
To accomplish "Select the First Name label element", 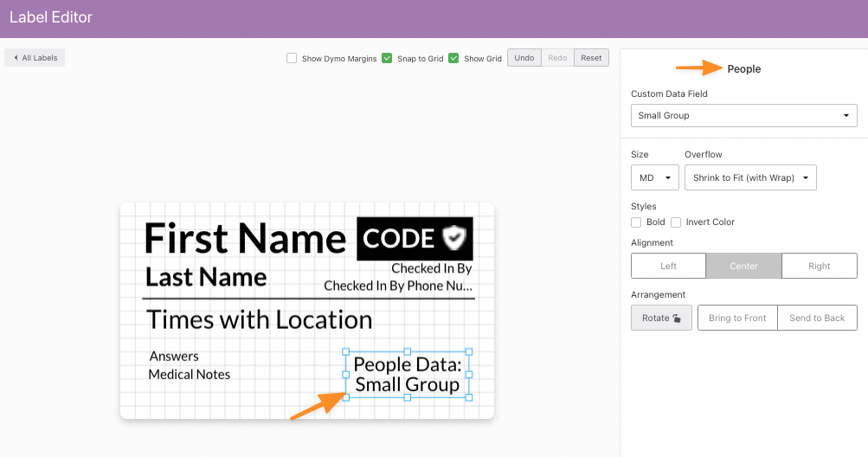I will (245, 239).
